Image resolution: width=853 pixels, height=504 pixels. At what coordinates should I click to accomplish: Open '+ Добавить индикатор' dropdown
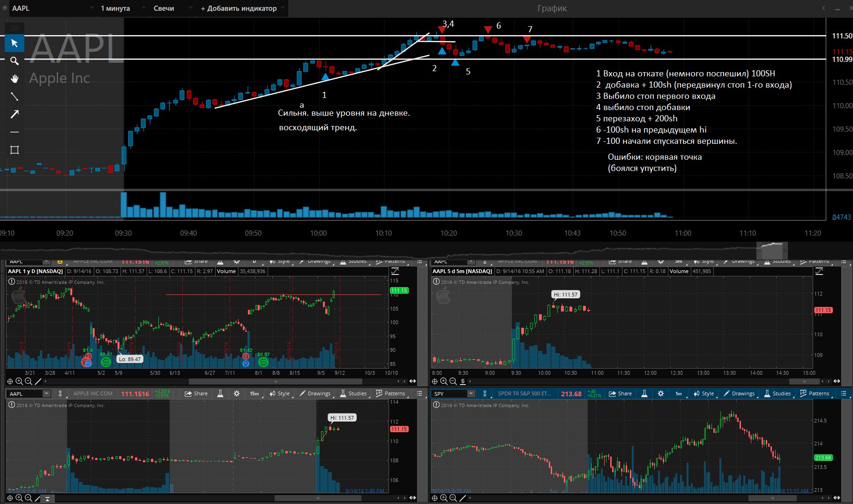(242, 8)
